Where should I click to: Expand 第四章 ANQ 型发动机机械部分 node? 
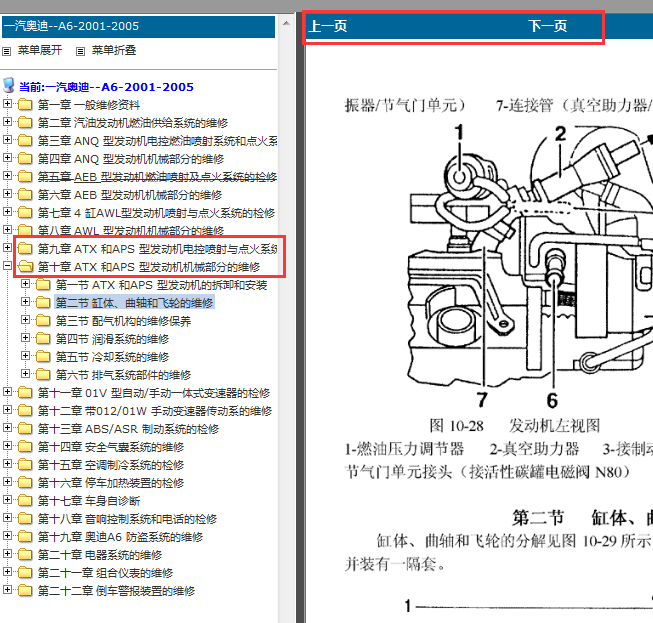[x=7, y=158]
